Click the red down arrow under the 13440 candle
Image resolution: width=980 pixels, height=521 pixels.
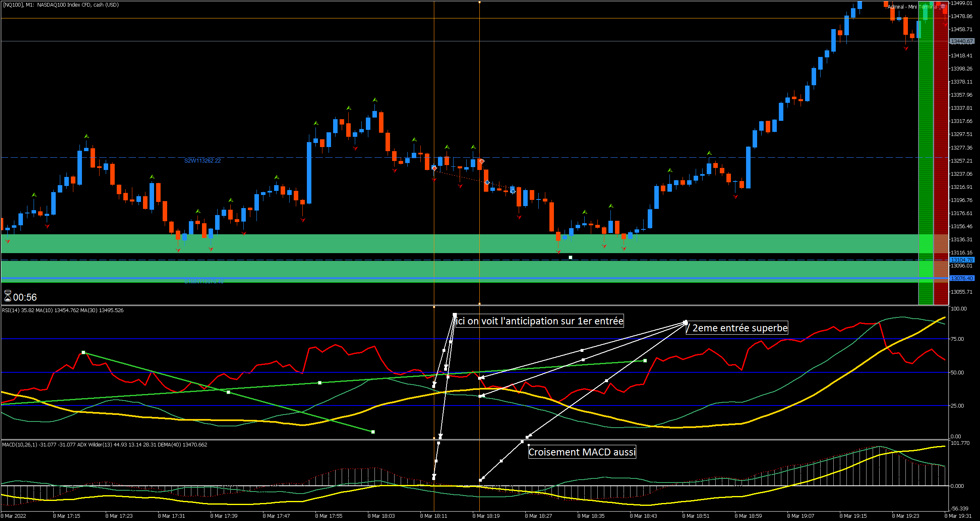(x=906, y=48)
